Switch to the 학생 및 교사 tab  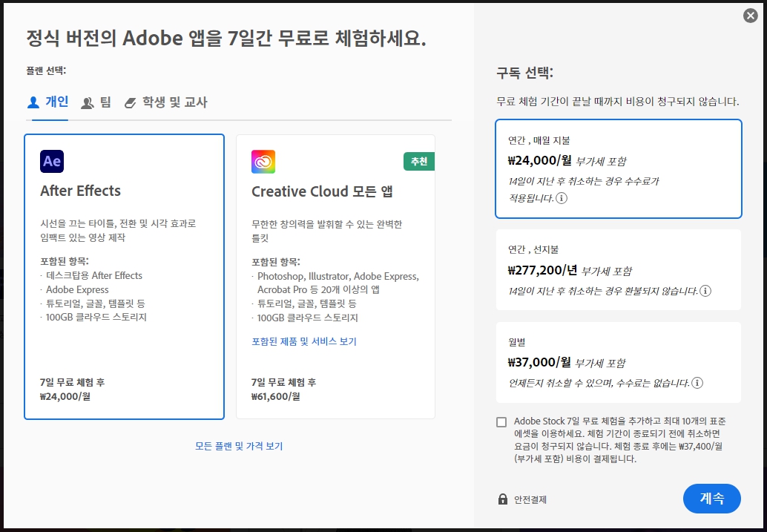(x=165, y=102)
